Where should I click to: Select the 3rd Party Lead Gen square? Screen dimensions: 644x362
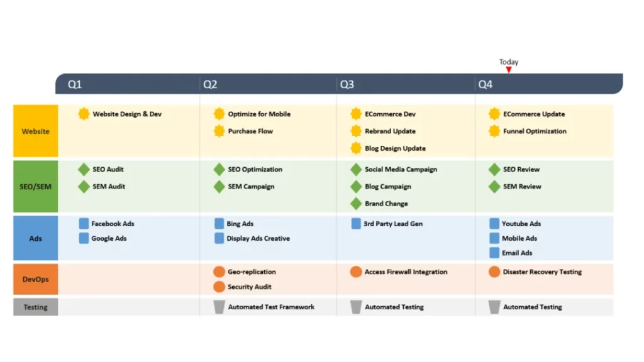(x=356, y=223)
